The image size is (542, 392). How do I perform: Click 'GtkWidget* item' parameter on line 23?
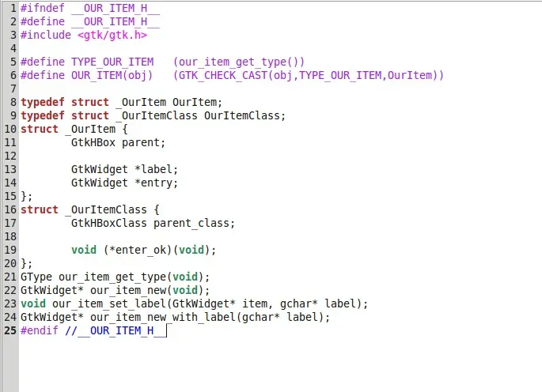click(x=220, y=304)
